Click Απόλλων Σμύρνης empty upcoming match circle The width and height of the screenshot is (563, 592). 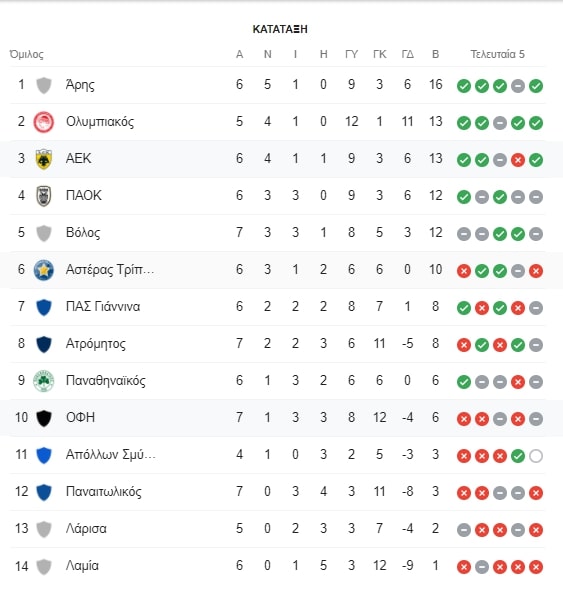pos(536,456)
